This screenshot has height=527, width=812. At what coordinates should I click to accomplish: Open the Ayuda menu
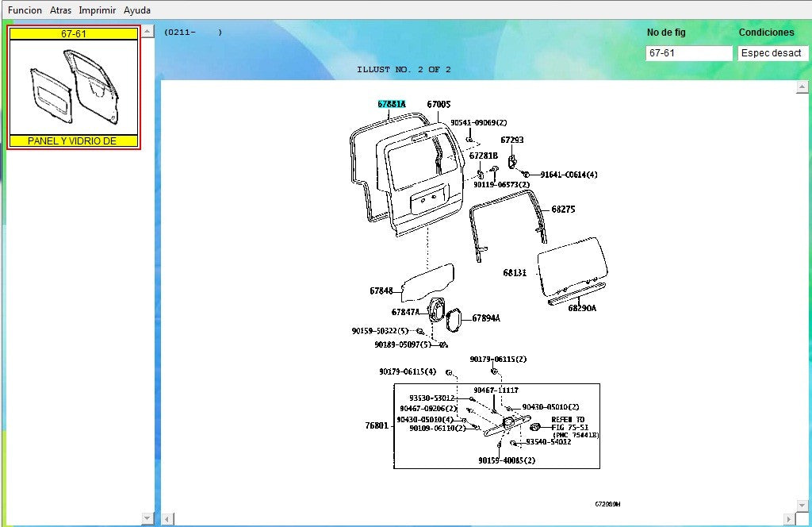136,10
